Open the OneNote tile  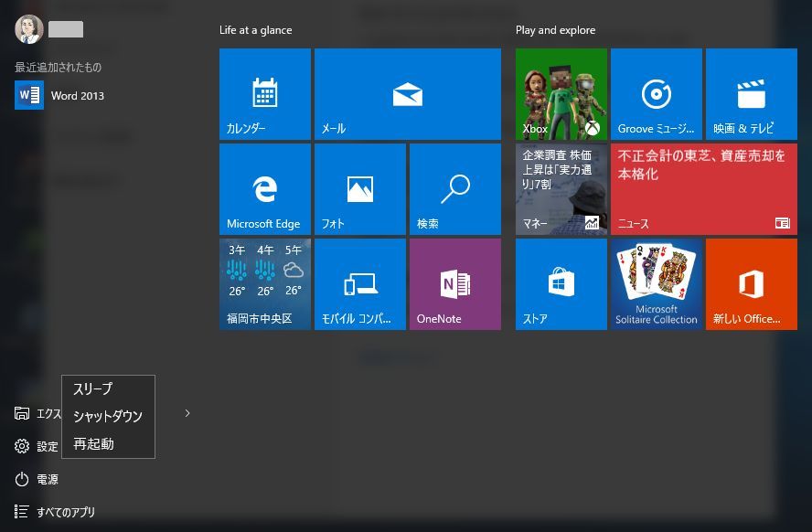click(455, 284)
